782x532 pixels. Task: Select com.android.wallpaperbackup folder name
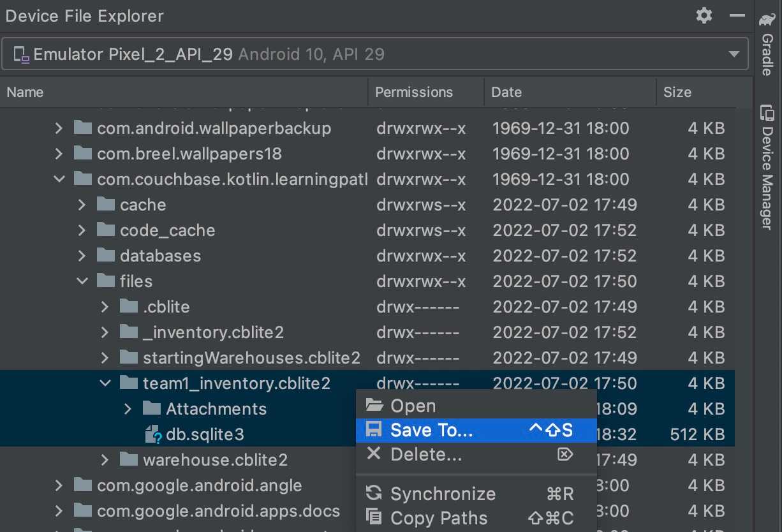[x=214, y=128]
